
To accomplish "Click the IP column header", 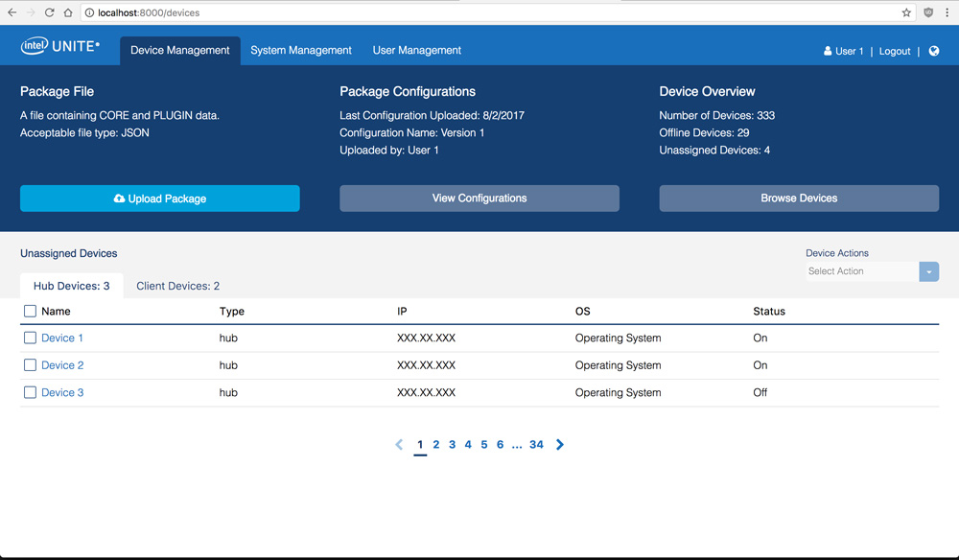I will [x=402, y=312].
